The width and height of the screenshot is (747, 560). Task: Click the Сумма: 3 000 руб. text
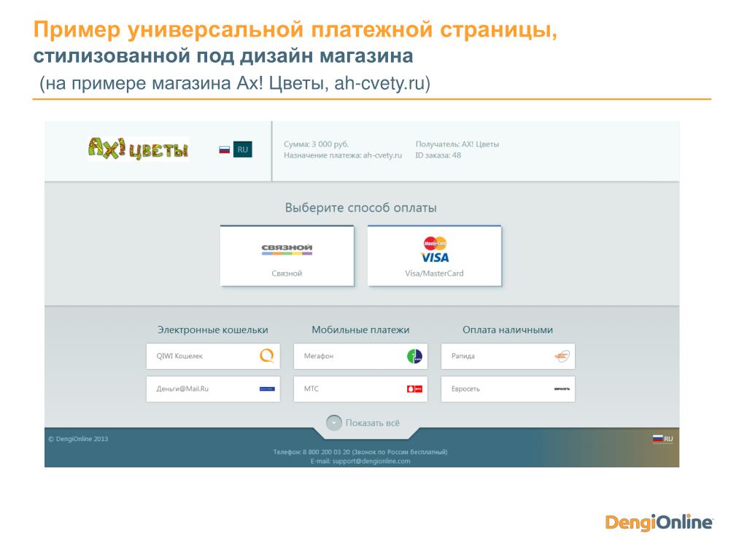click(x=317, y=144)
